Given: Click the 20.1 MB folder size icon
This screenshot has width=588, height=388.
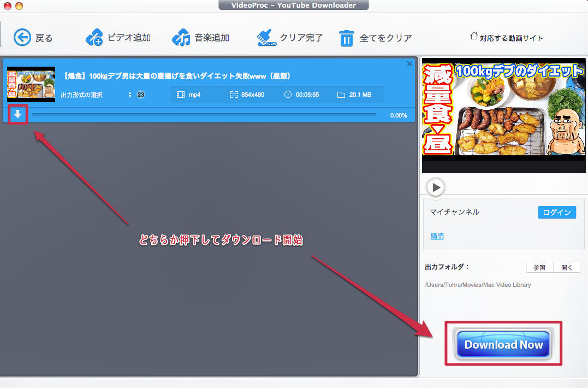Looking at the screenshot, I should click(x=341, y=95).
